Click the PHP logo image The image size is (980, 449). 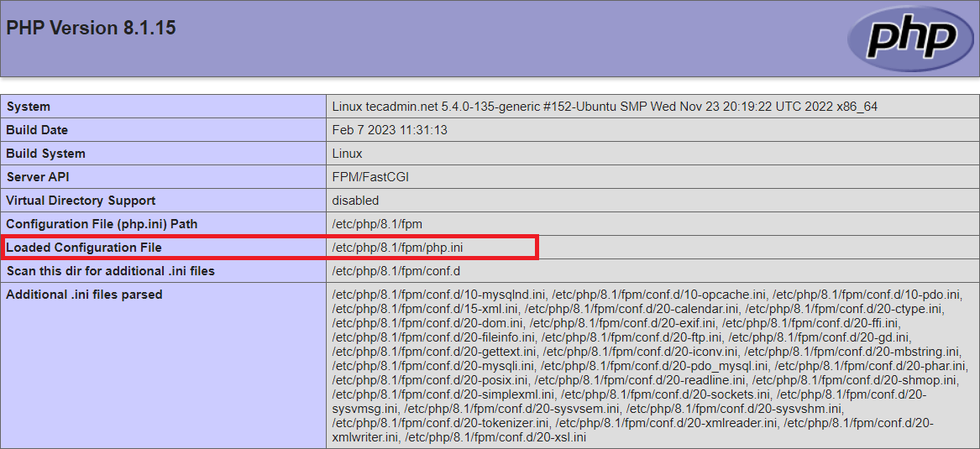(x=910, y=38)
